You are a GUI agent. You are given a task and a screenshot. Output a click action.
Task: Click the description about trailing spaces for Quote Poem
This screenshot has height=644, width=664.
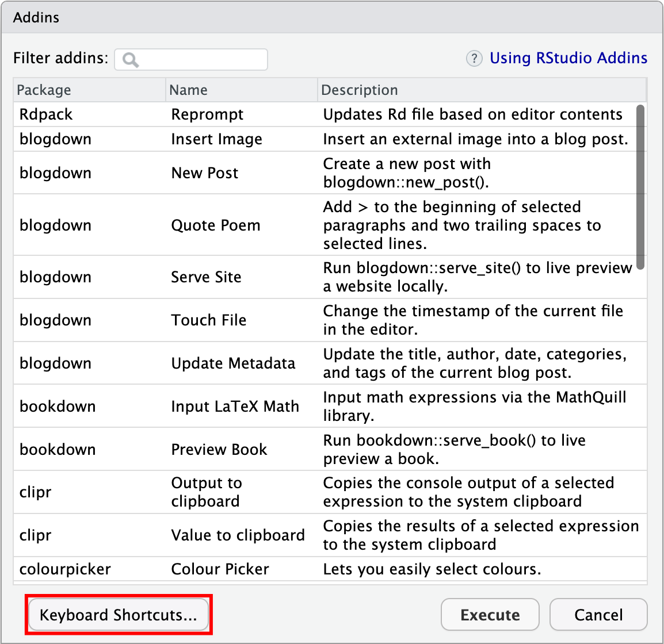[462, 225]
